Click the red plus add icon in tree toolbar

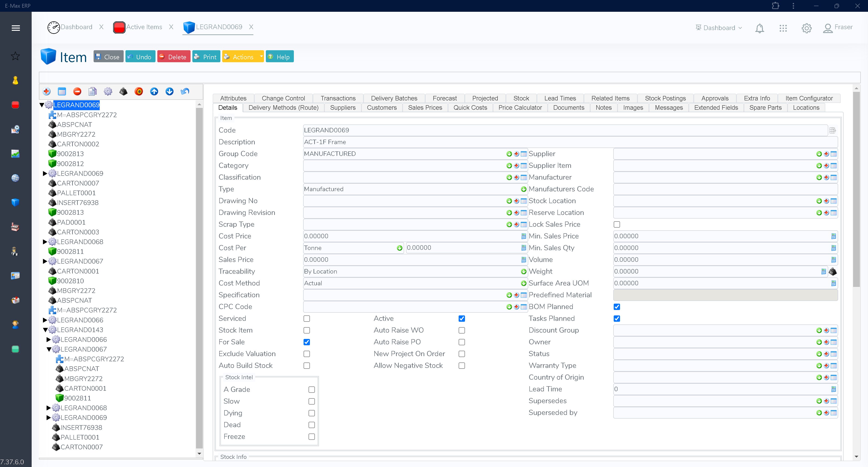pos(47,91)
